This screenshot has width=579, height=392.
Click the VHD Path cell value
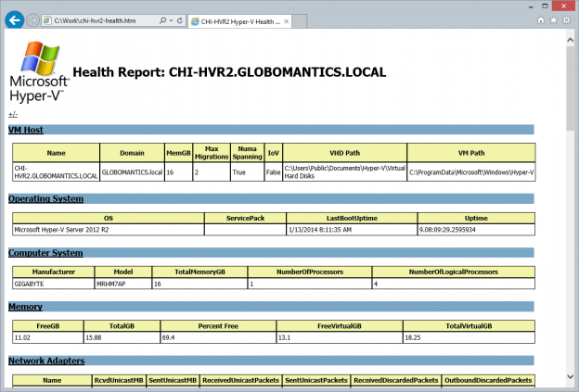pos(345,171)
